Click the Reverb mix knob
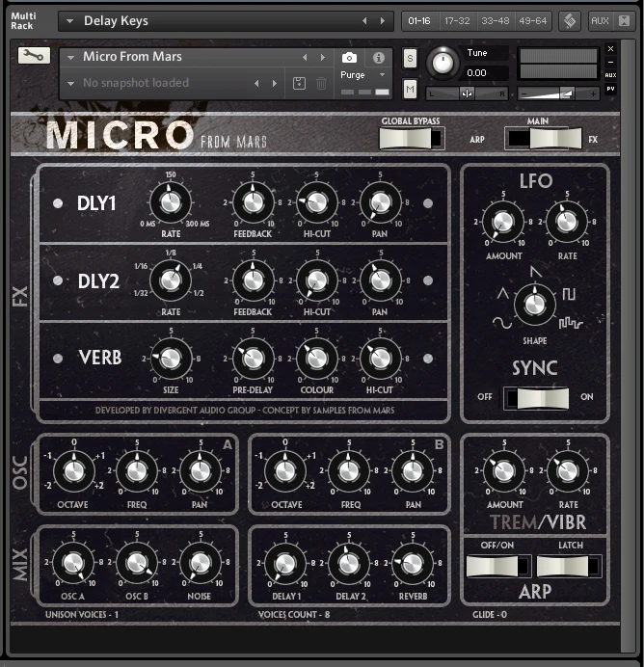The image size is (644, 667). point(413,563)
